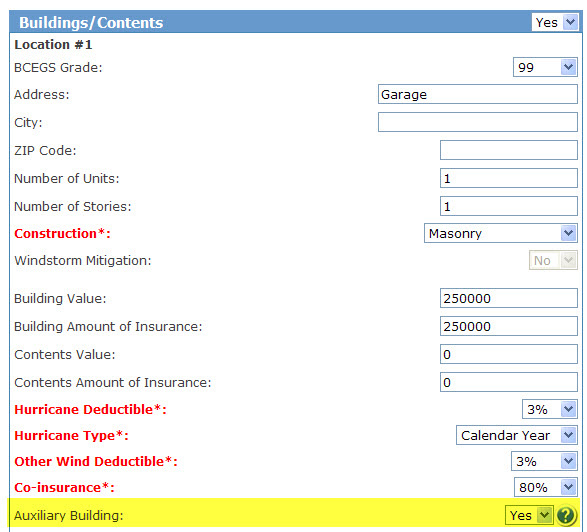Expand the Hurricane Type dropdown
The width and height of the screenshot is (587, 532).
[517, 435]
